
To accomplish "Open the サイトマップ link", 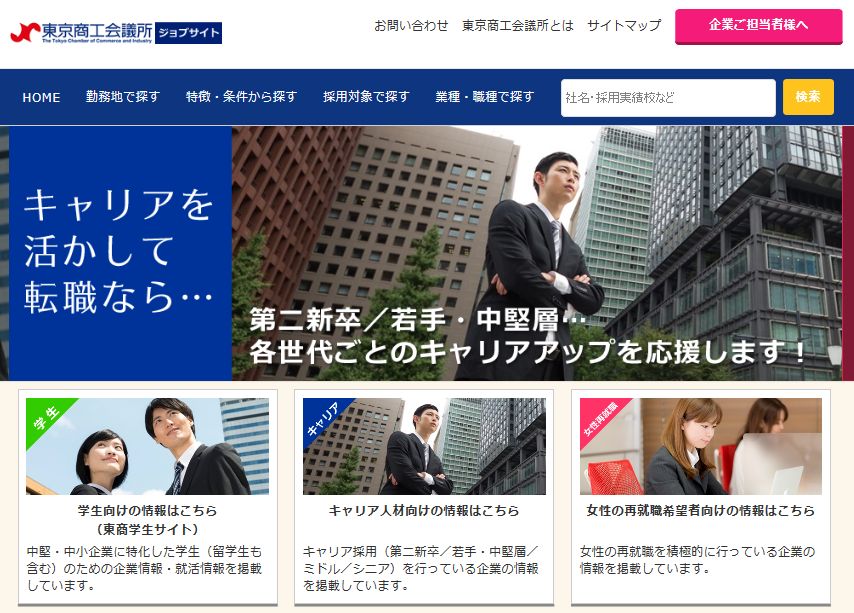I will [624, 26].
